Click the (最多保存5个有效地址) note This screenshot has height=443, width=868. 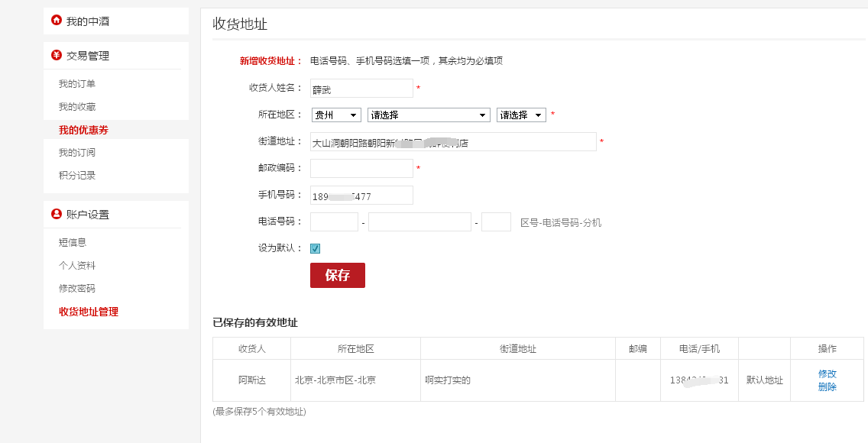click(x=259, y=412)
